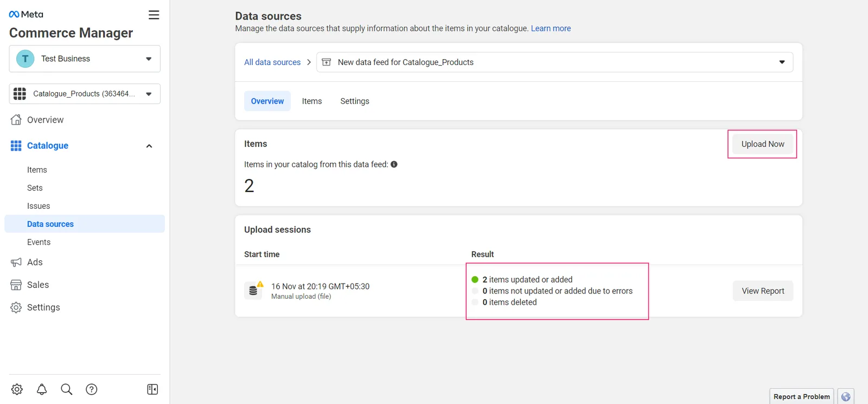868x404 pixels.
Task: Go to All data sources breadcrumb
Action: tap(272, 62)
